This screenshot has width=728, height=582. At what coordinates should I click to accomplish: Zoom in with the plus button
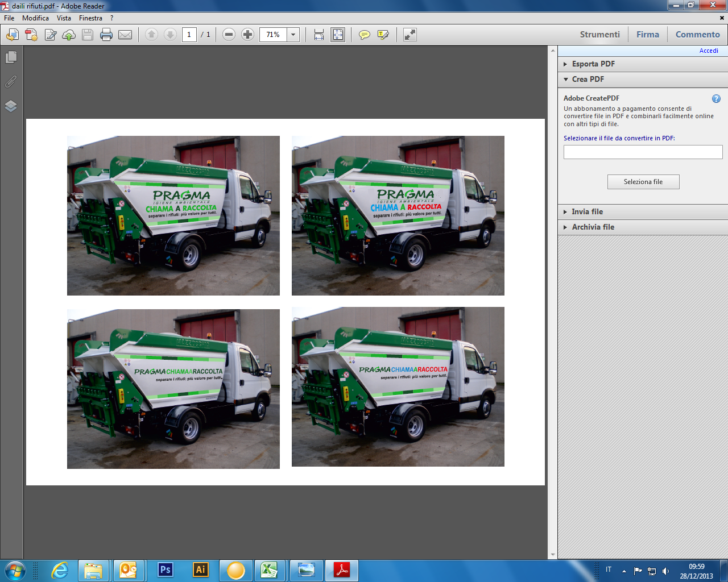247,35
